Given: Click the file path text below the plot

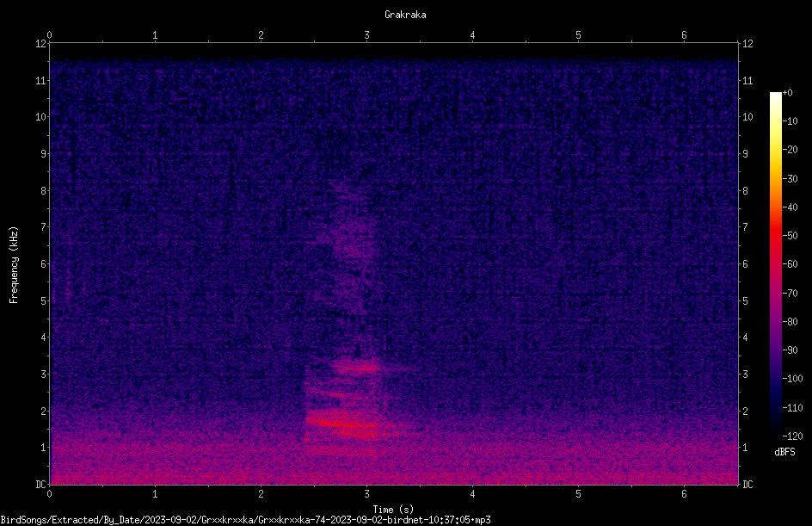Looking at the screenshot, I should [245, 520].
